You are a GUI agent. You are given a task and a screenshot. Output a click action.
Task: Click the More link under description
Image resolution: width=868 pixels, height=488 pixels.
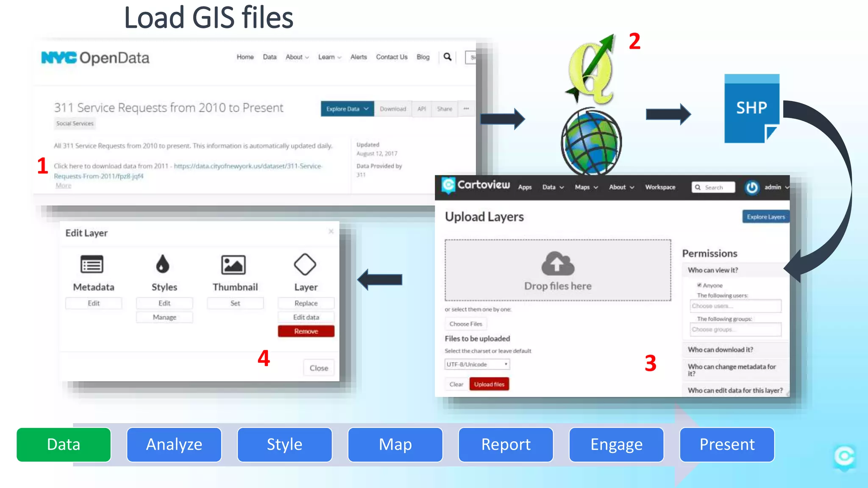[x=64, y=186]
